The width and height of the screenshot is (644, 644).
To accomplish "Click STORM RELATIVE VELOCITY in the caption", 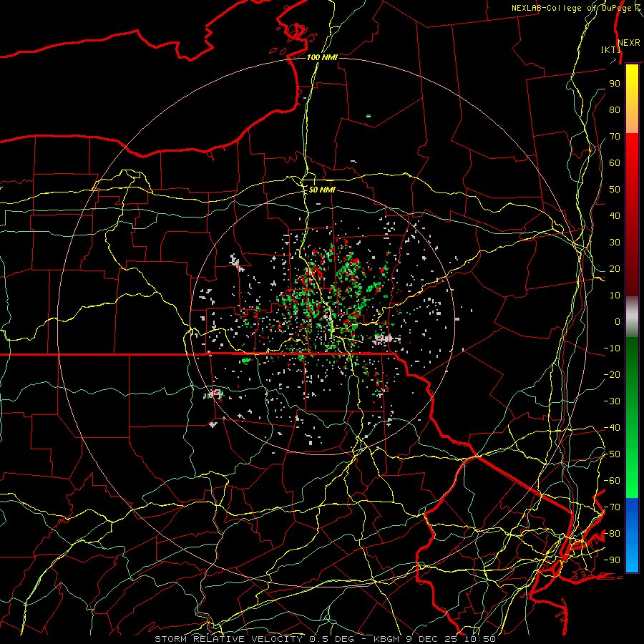I will (228, 639).
